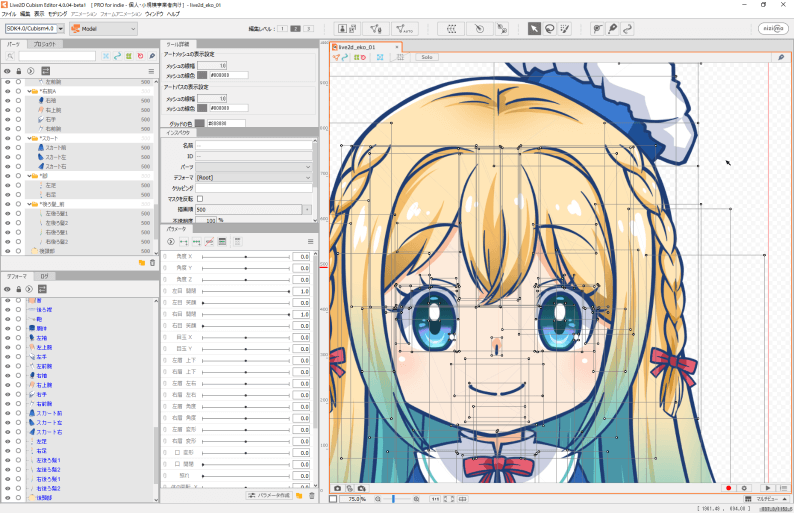The width and height of the screenshot is (794, 513).
Task: Toggle visibility of 左後ろ髪1 in Parts list
Action: point(8,214)
